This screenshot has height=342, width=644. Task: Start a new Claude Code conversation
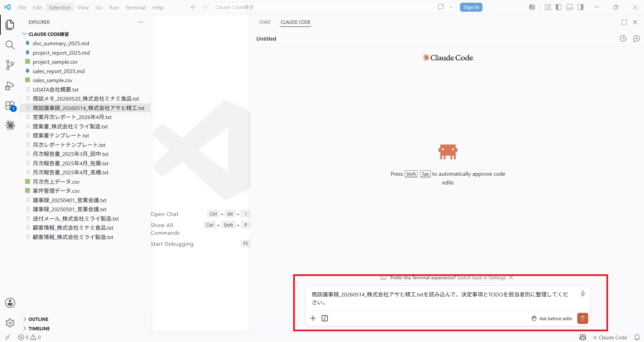636,39
